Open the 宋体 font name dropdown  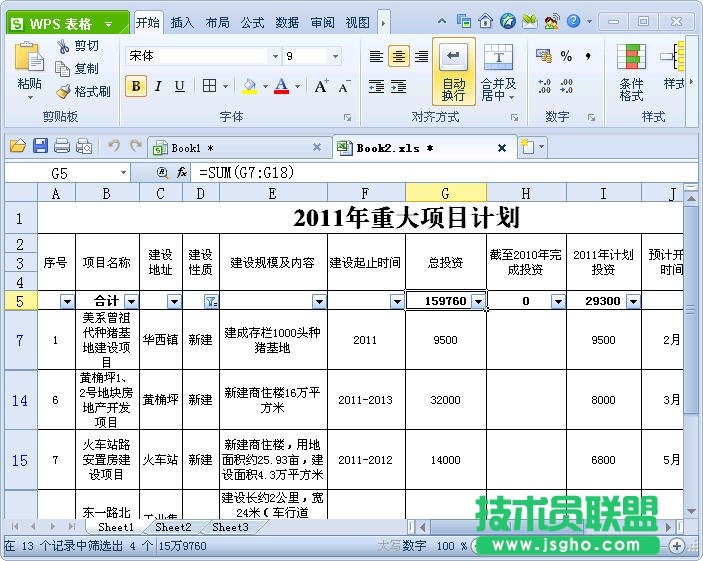pos(275,56)
